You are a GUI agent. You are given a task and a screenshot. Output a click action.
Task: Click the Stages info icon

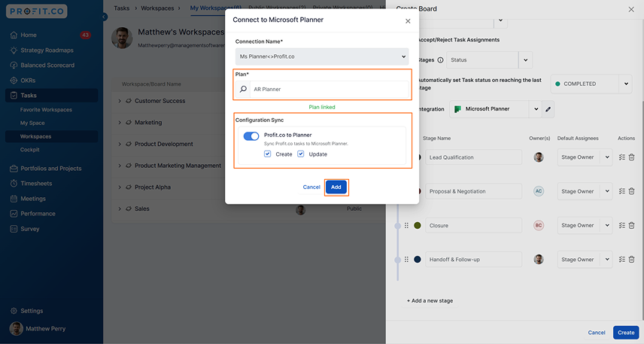440,60
